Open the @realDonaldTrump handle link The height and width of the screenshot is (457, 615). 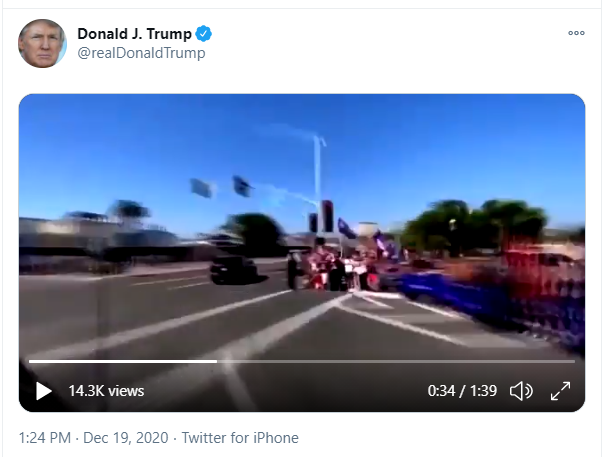pyautogui.click(x=141, y=53)
